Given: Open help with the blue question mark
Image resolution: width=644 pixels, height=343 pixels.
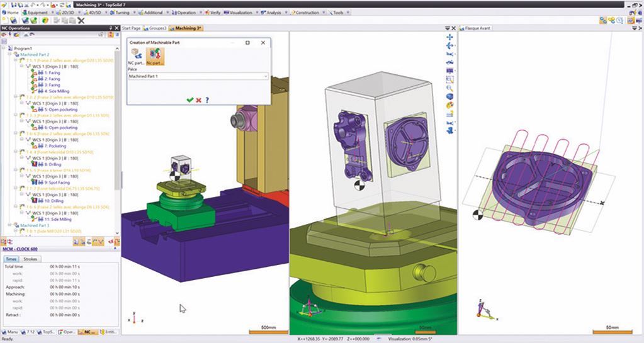Looking at the screenshot, I should (x=207, y=99).
